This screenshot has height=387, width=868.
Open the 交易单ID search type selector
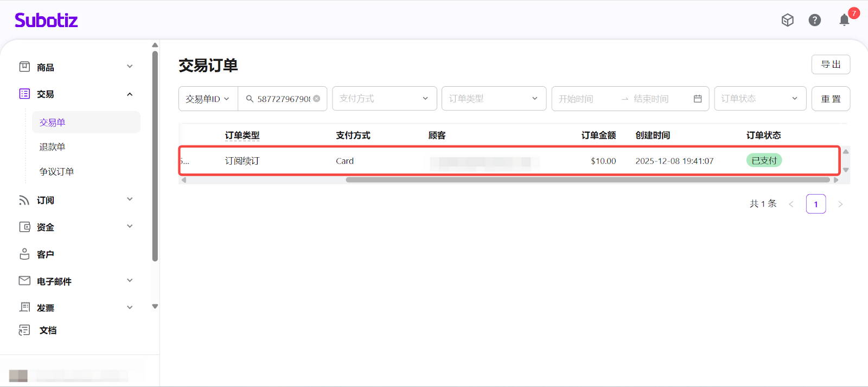click(208, 99)
